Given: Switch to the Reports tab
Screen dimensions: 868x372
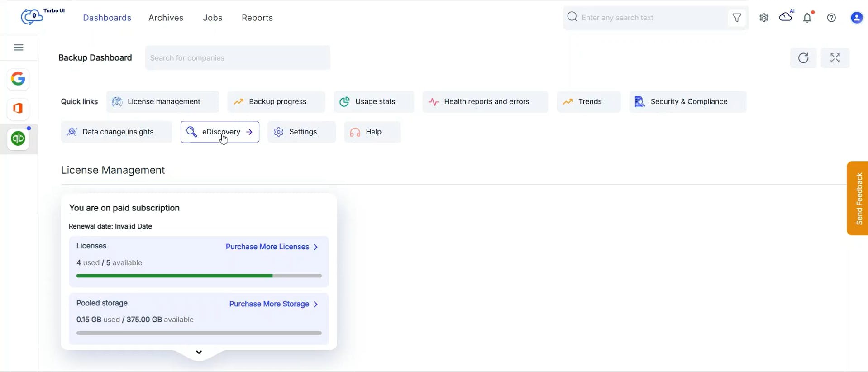Looking at the screenshot, I should (257, 18).
